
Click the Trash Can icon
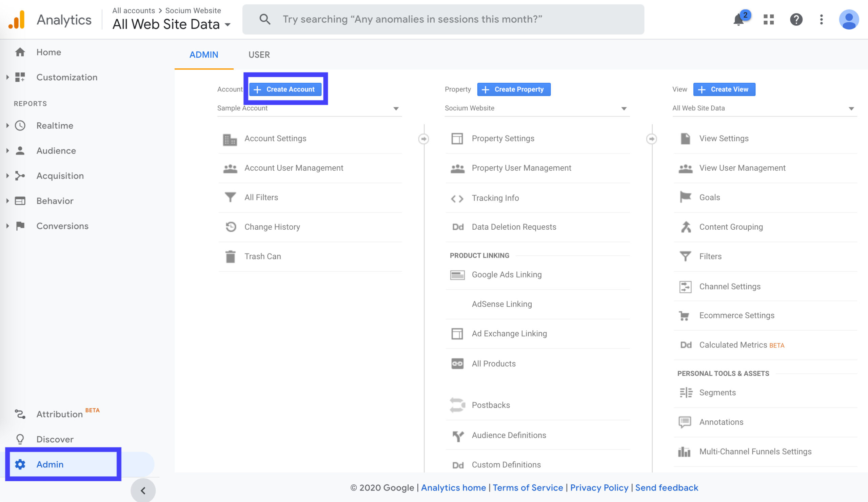point(230,257)
